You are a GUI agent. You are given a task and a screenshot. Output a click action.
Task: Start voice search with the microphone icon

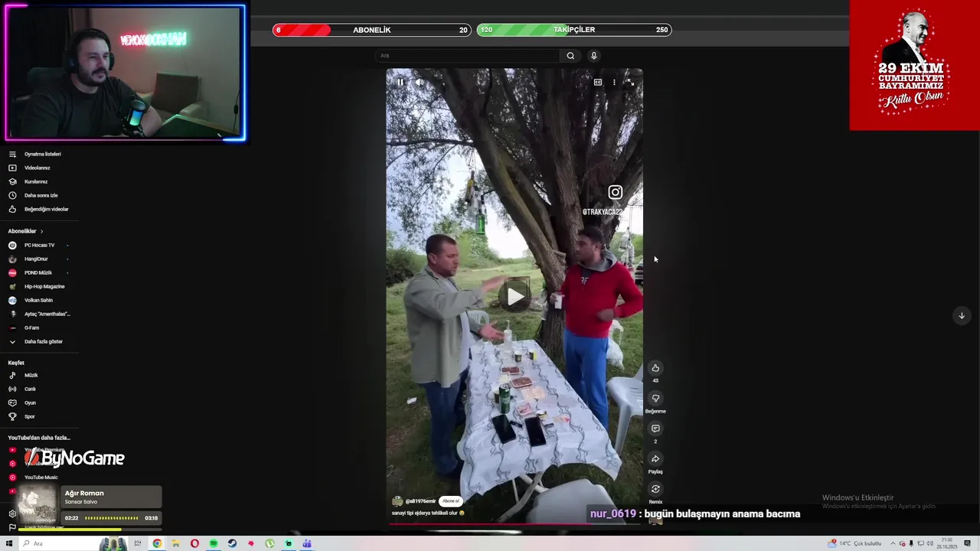[x=593, y=56]
